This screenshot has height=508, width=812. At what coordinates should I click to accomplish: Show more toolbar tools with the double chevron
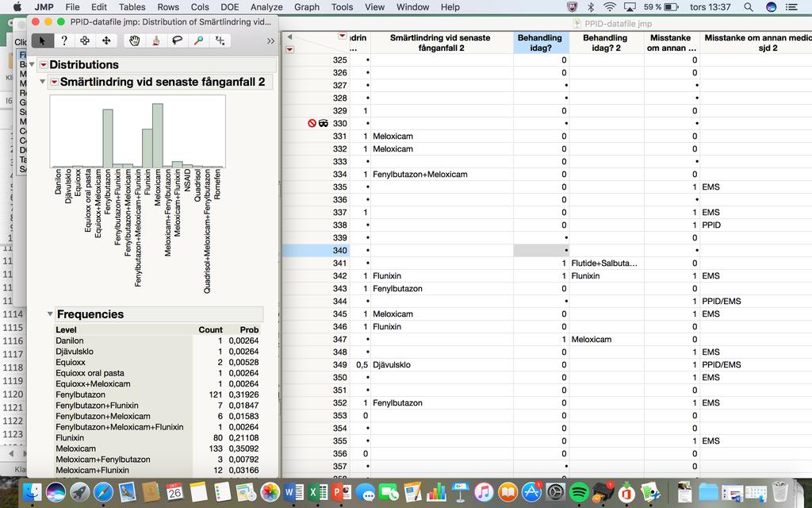[270, 41]
